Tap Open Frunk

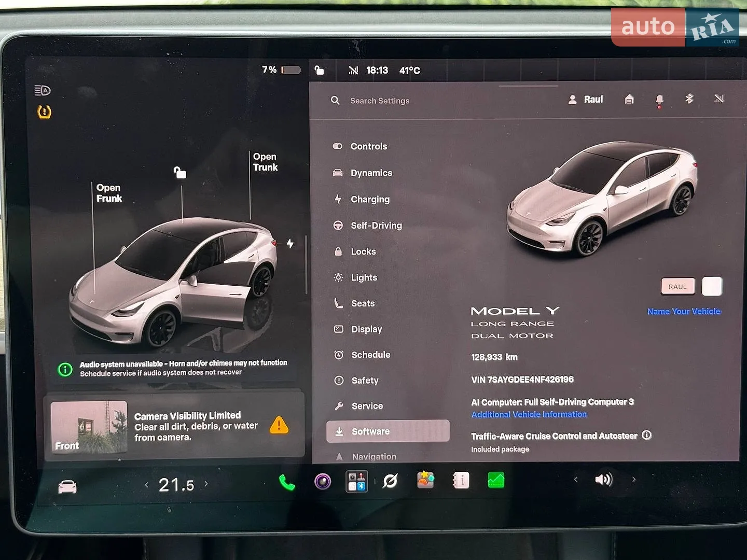(x=109, y=193)
